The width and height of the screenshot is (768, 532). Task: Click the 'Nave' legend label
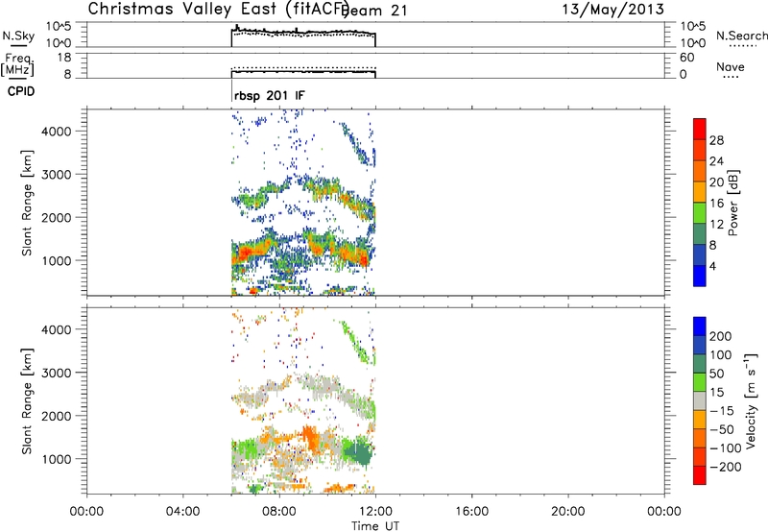click(731, 66)
